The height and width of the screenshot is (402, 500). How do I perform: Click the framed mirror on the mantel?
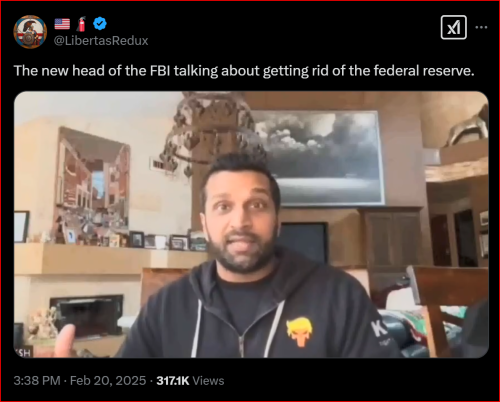coord(92,183)
